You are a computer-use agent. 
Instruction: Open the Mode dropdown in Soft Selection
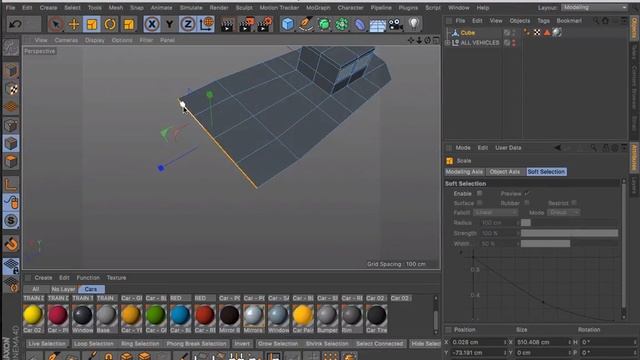564,213
